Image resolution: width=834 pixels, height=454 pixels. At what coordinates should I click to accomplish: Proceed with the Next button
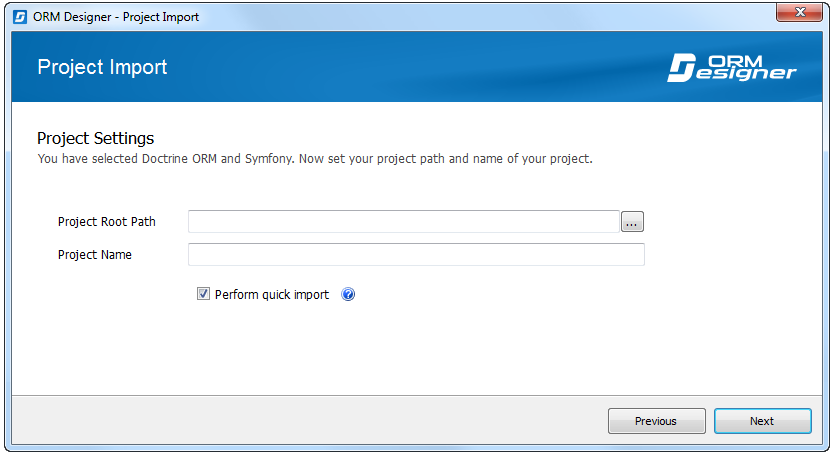pyautogui.click(x=762, y=421)
